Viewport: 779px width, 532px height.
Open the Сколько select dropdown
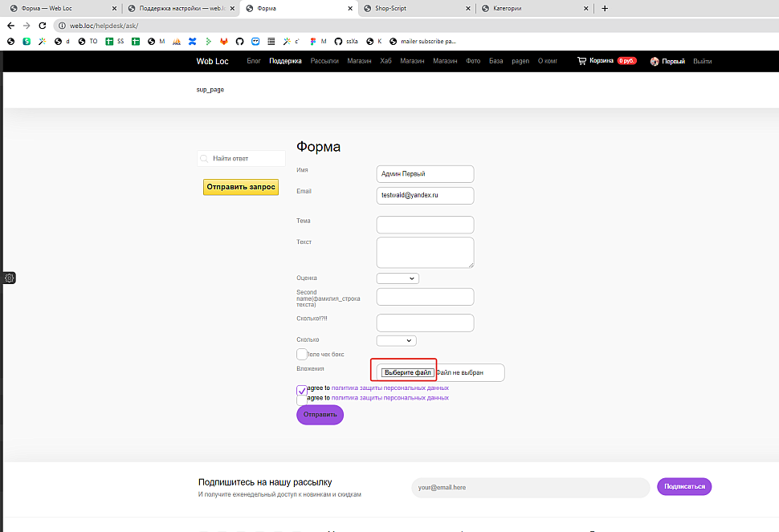point(396,340)
